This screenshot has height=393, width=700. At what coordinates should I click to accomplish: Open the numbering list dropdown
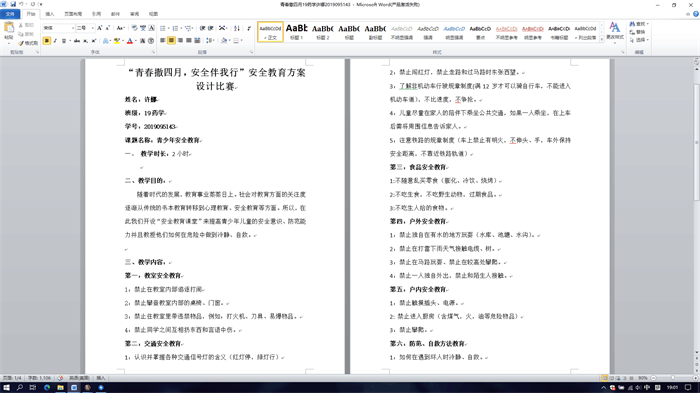tap(181, 28)
